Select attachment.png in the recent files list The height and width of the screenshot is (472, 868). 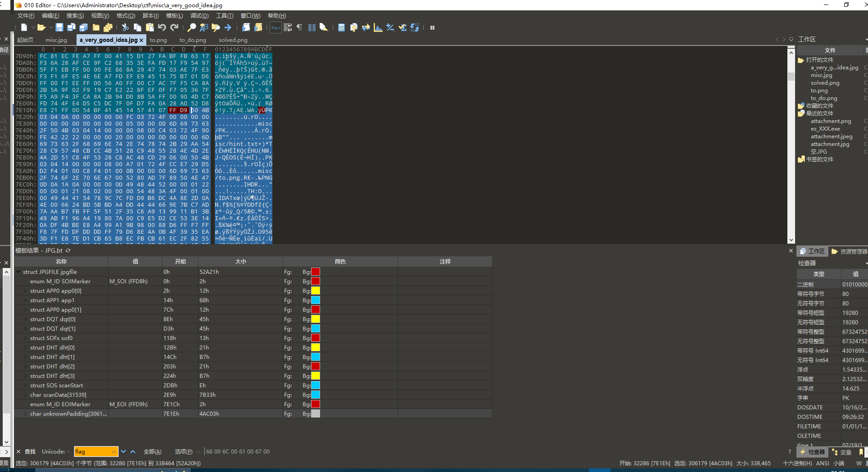(831, 121)
